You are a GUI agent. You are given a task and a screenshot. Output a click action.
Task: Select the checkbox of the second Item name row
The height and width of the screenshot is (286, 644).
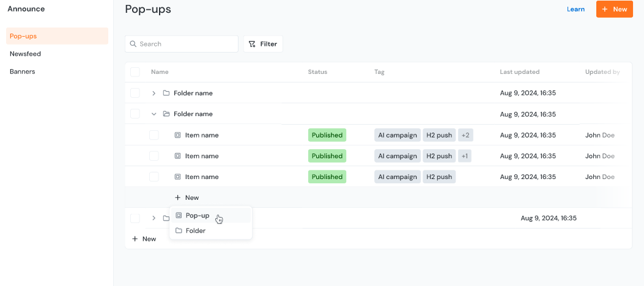pos(154,156)
